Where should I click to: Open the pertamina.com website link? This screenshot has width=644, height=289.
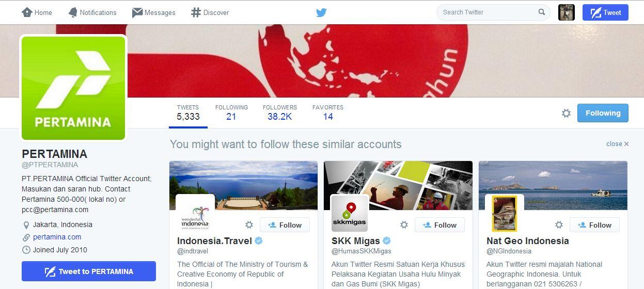click(x=57, y=237)
